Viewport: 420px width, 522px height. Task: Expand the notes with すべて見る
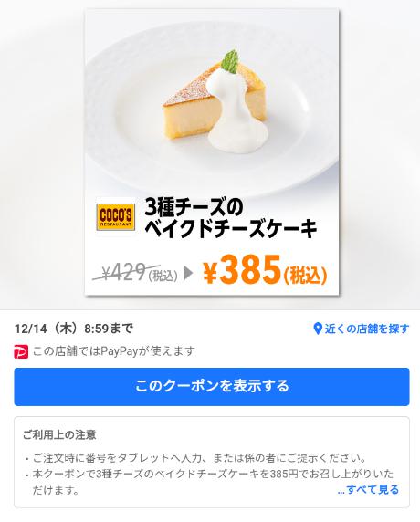tap(368, 490)
